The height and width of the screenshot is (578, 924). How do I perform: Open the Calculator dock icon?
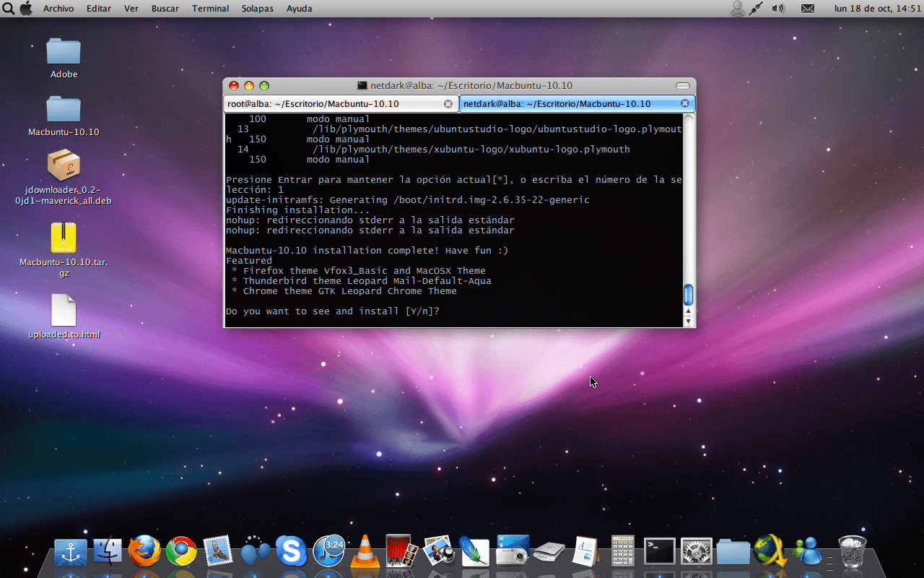(622, 552)
